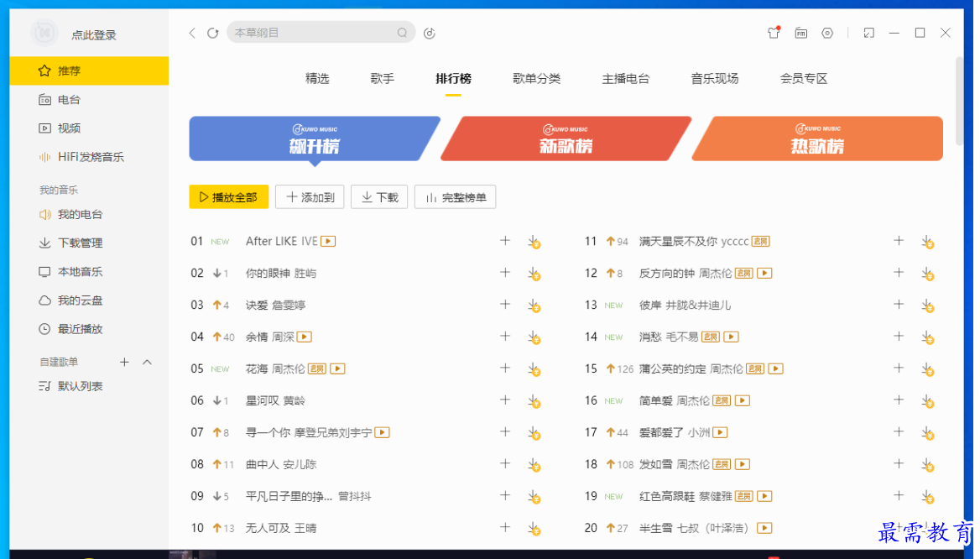Open the 完整榜单 full chart
Viewport: 980px width, 559px height.
(x=455, y=197)
